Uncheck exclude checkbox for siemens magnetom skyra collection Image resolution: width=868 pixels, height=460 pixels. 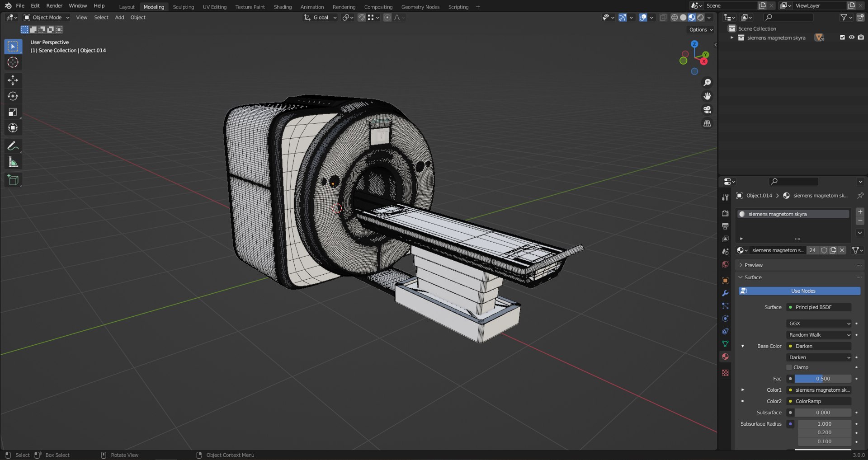click(842, 38)
